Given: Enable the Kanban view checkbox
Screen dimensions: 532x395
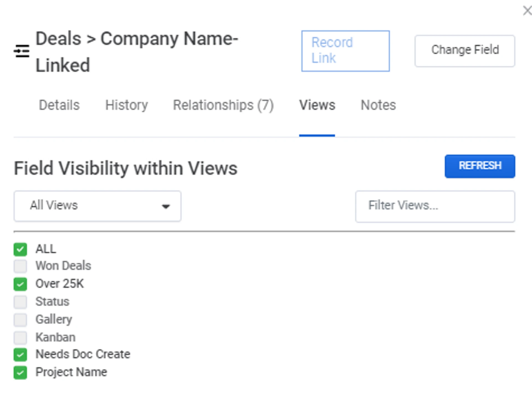Looking at the screenshot, I should tap(20, 338).
